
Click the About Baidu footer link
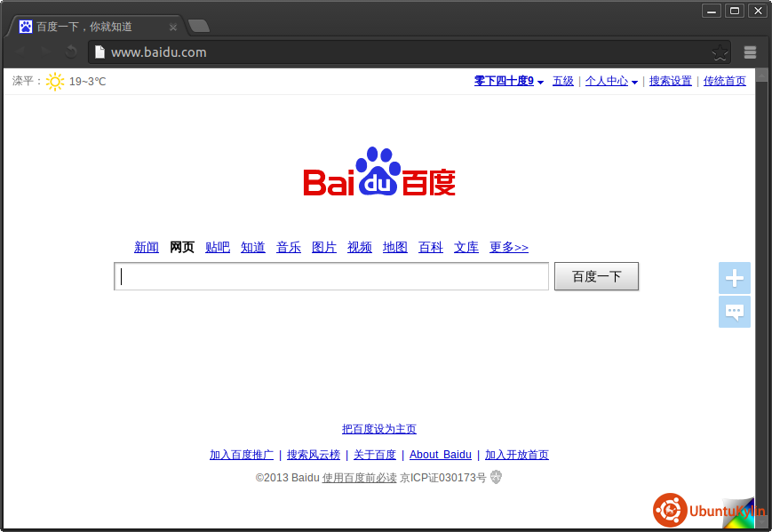440,455
